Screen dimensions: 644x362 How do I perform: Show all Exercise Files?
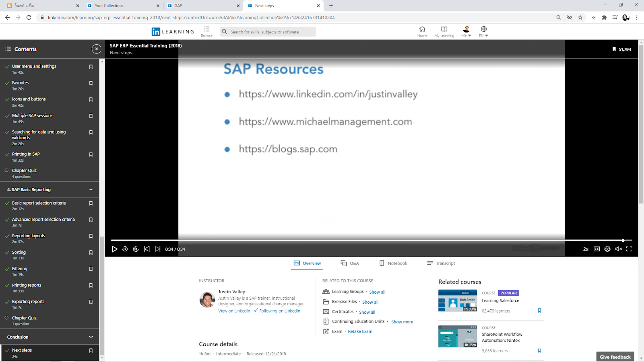pyautogui.click(x=370, y=302)
